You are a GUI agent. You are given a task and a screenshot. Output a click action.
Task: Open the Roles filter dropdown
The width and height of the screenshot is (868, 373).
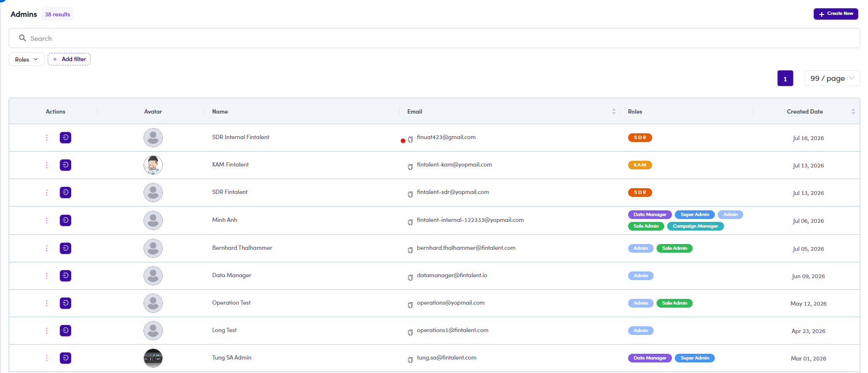pos(26,59)
